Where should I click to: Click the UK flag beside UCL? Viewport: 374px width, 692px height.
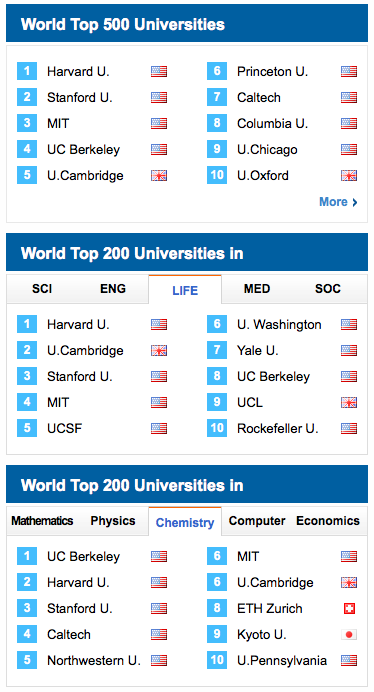coord(349,402)
